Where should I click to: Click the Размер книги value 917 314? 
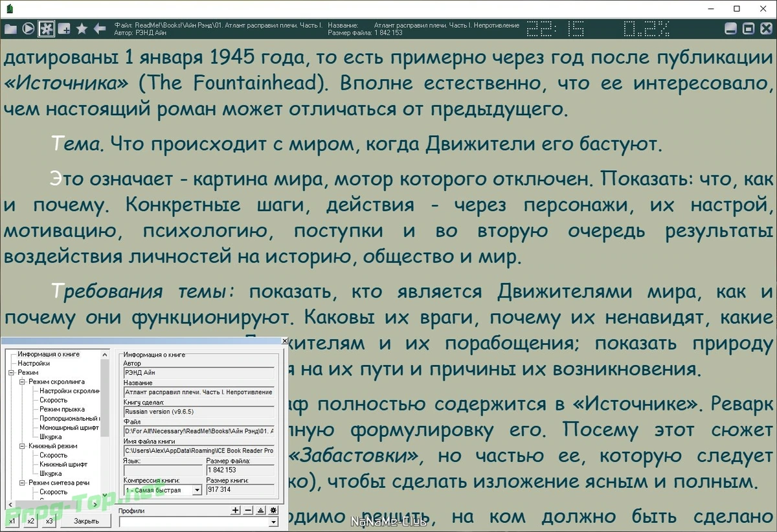coord(240,490)
